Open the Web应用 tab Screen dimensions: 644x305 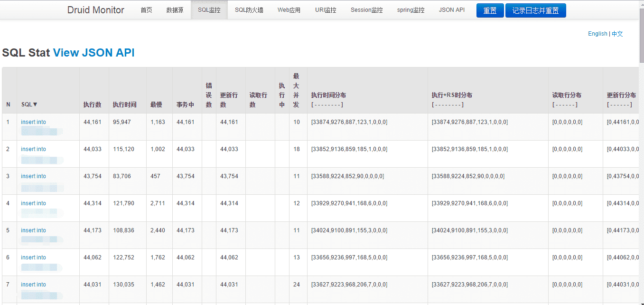pyautogui.click(x=289, y=10)
